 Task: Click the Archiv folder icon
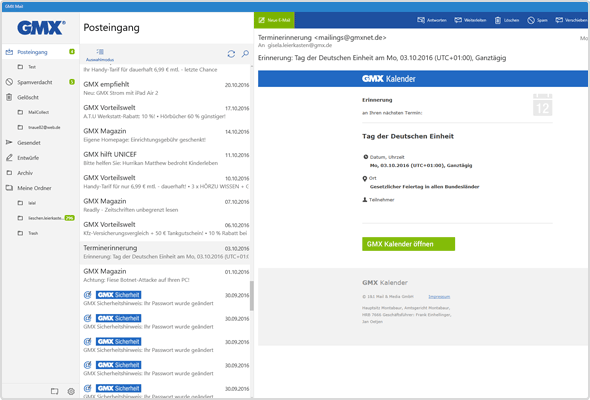(9, 173)
